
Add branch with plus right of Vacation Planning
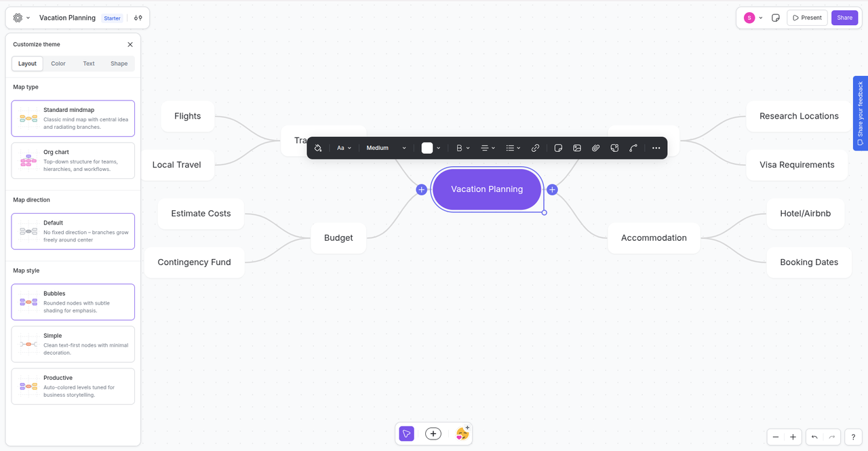(552, 189)
